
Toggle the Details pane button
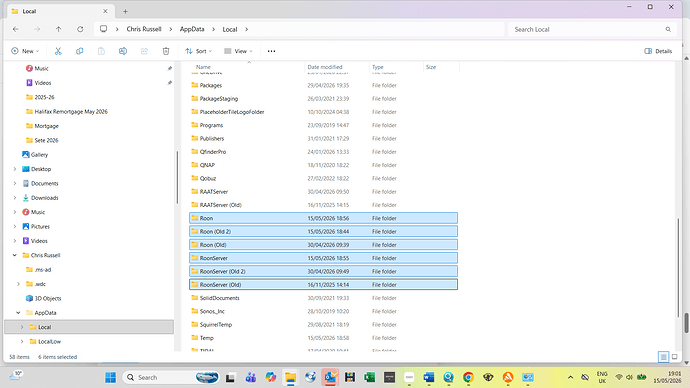coord(658,51)
